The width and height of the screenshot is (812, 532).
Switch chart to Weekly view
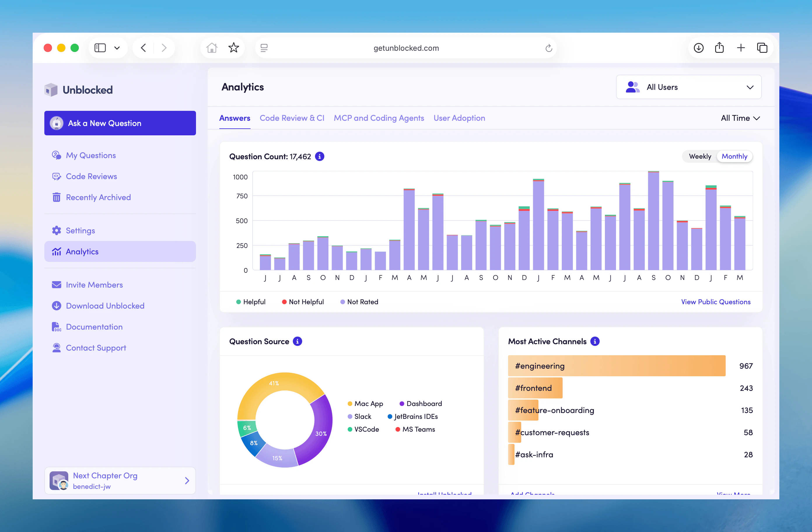[700, 156]
